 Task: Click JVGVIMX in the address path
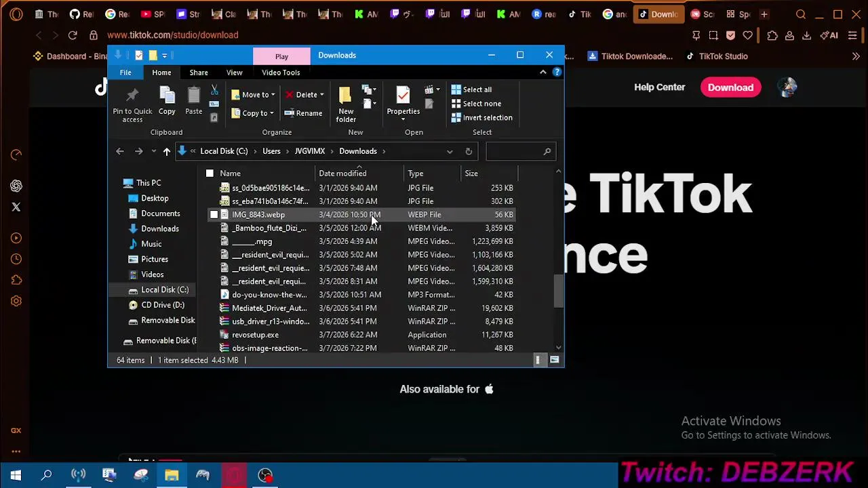pyautogui.click(x=310, y=151)
